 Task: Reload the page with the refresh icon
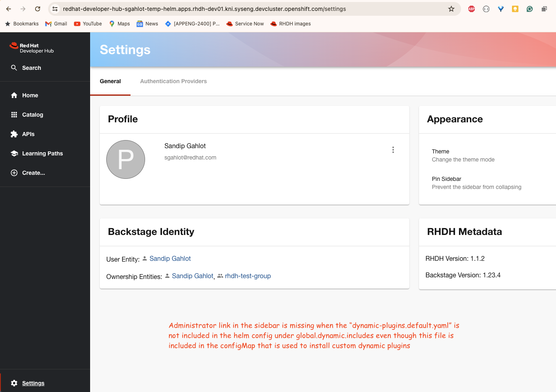(38, 9)
